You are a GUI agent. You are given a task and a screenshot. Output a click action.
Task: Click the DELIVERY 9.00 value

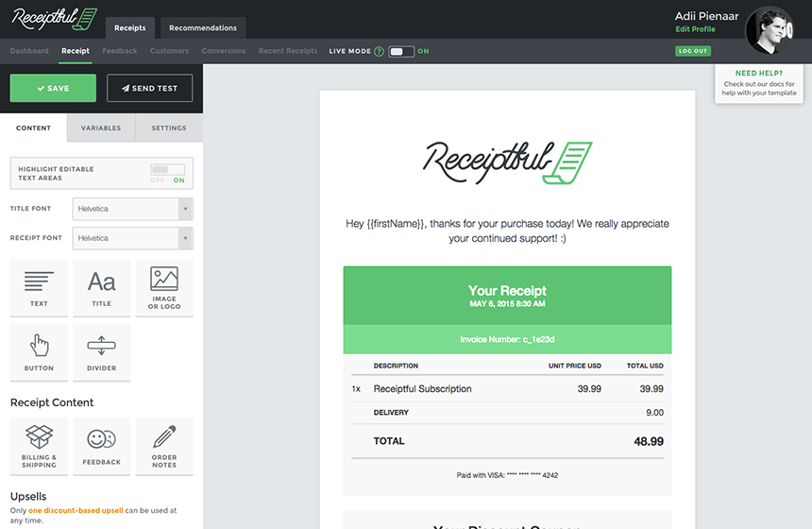pyautogui.click(x=654, y=413)
